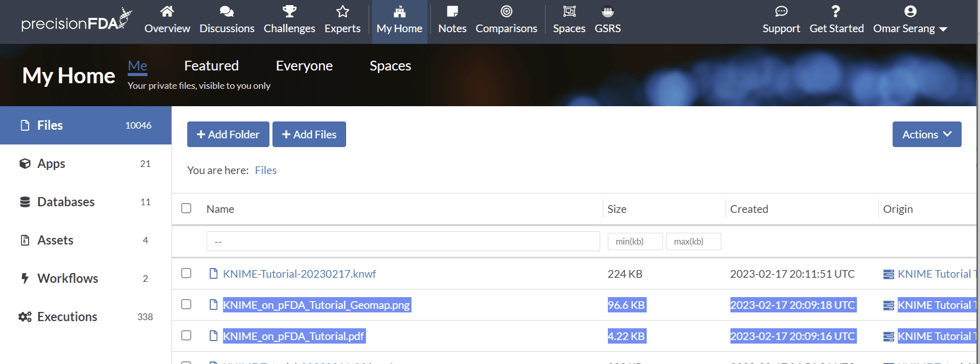
Task: Switch to the Everyone tab
Action: [304, 66]
